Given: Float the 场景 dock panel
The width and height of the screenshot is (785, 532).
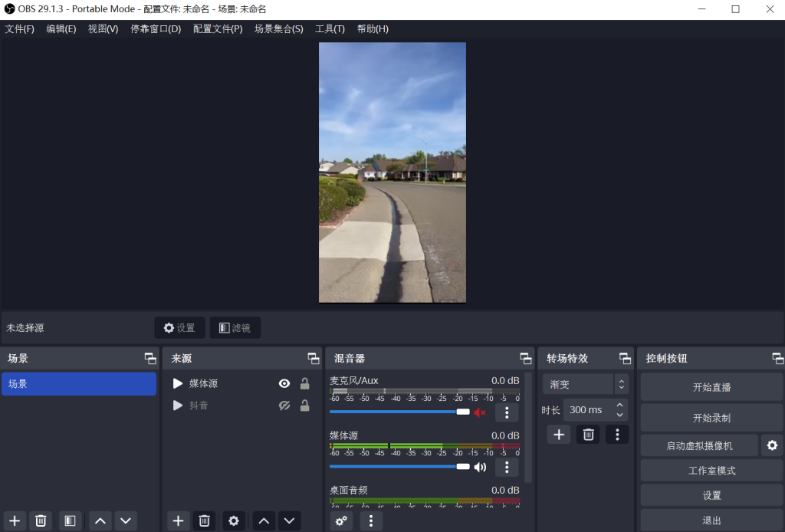Looking at the screenshot, I should click(150, 358).
